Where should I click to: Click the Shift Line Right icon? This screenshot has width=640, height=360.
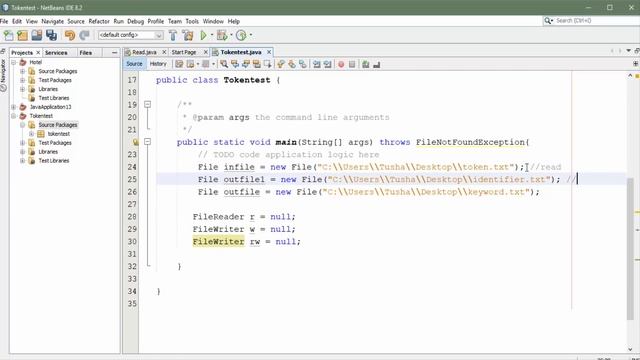click(x=327, y=64)
